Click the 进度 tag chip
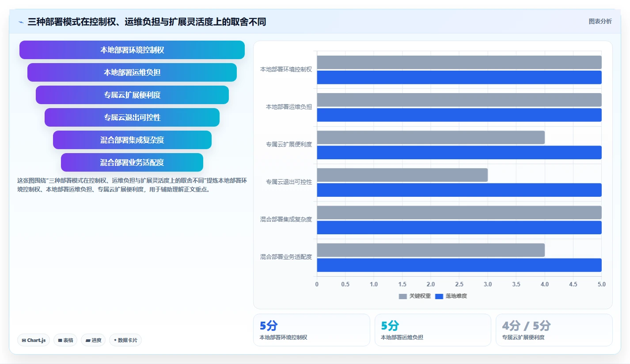This screenshot has width=630, height=364. click(93, 340)
